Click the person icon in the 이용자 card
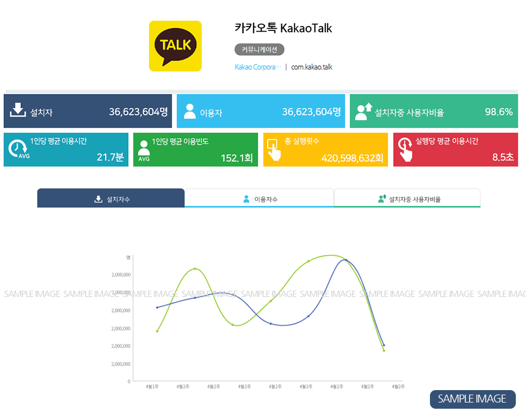 click(x=190, y=111)
